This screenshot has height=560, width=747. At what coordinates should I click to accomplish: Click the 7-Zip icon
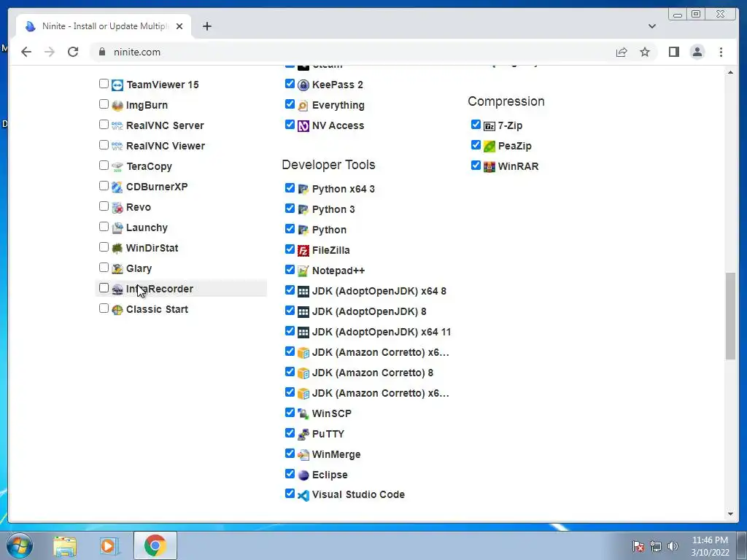489,126
